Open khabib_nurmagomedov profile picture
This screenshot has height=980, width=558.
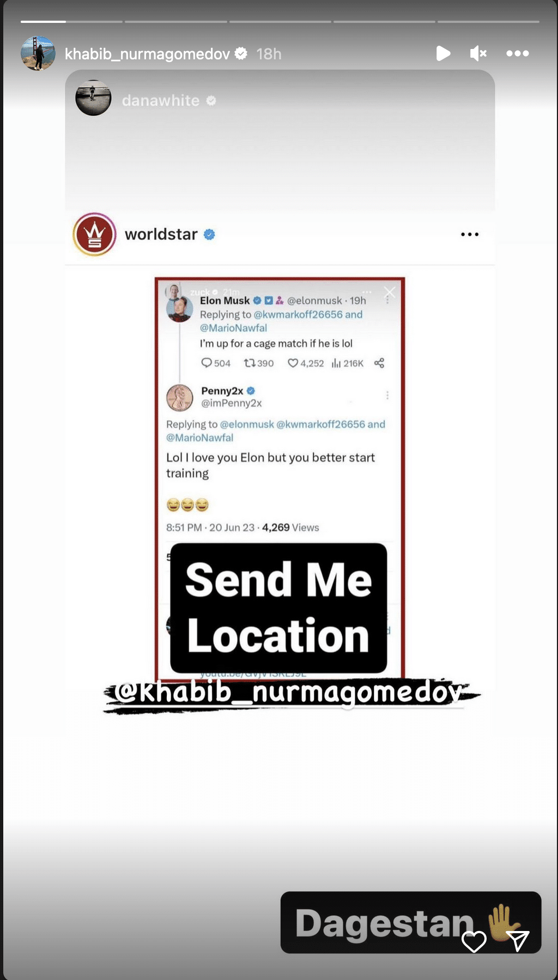pos(38,53)
